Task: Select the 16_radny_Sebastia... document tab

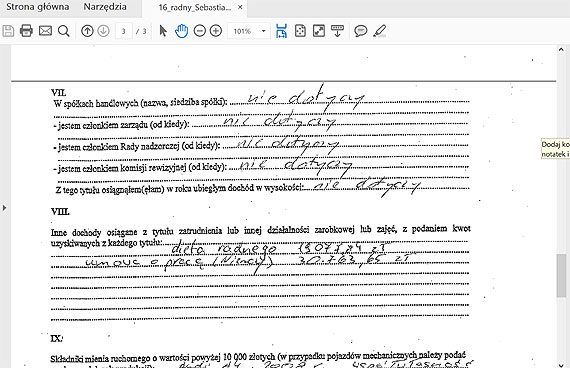Action: click(195, 7)
